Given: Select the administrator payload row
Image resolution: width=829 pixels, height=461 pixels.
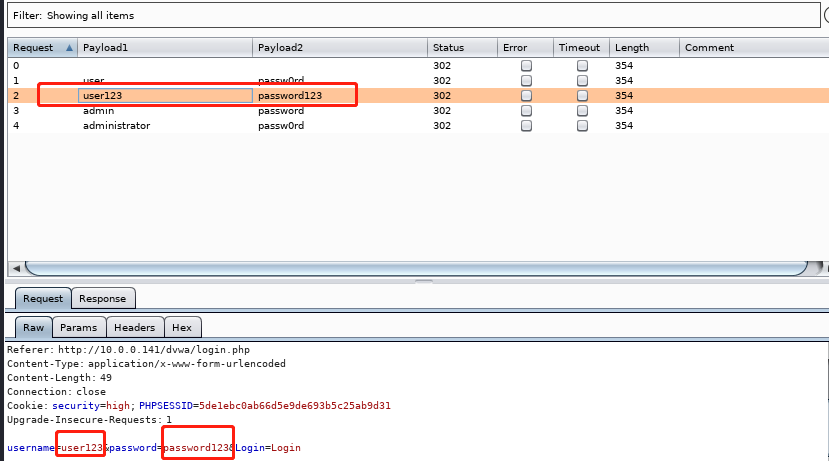Looking at the screenshot, I should [418, 126].
